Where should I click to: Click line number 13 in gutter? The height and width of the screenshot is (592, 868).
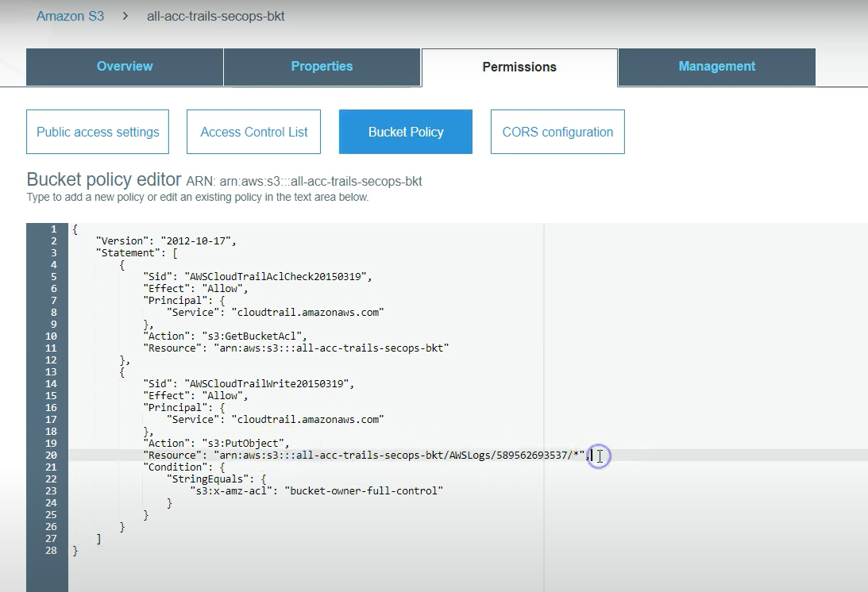51,372
